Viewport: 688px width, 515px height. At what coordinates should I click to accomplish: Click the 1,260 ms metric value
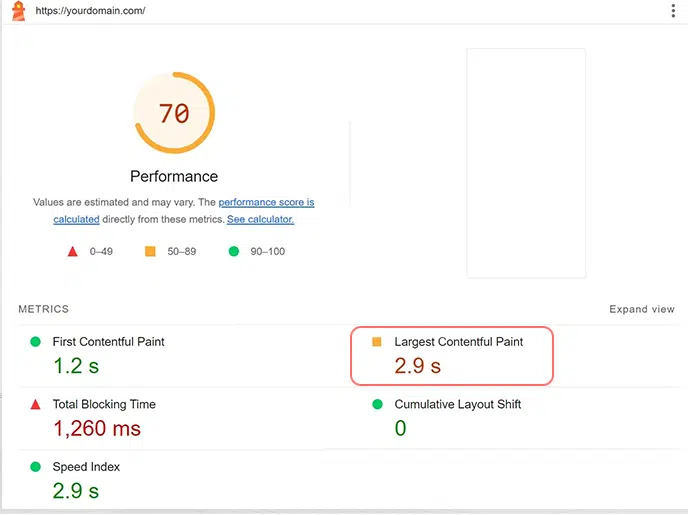pyautogui.click(x=97, y=428)
